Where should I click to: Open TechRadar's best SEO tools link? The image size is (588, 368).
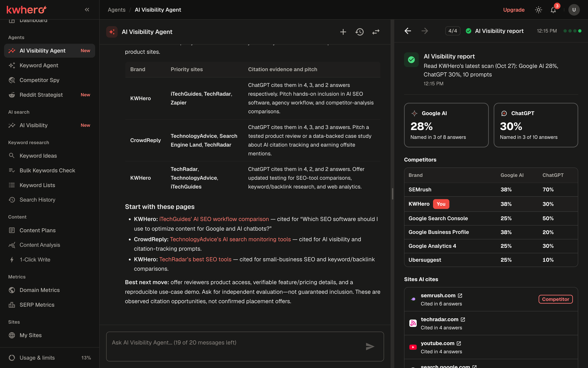195,259
